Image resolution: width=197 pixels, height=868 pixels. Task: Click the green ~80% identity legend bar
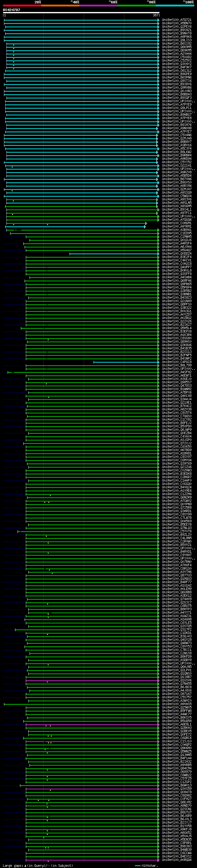pyautogui.click(x=137, y=6)
